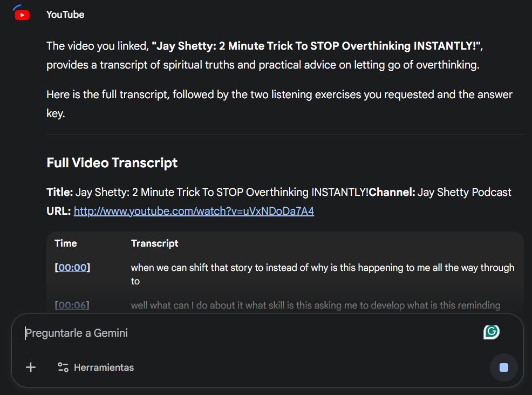Focus the Preguntarle a Gemini input field

251,333
